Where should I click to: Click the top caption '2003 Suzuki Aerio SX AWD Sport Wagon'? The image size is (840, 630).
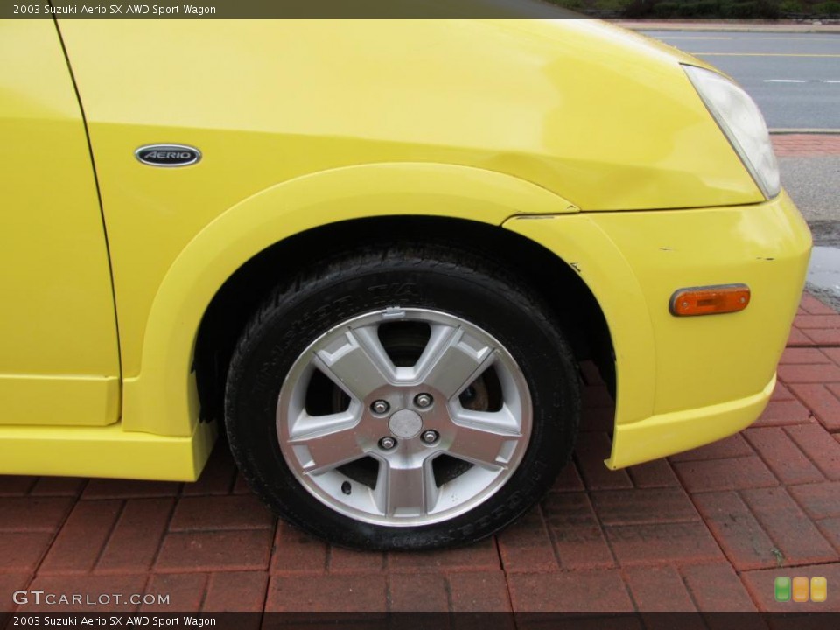click(x=115, y=9)
